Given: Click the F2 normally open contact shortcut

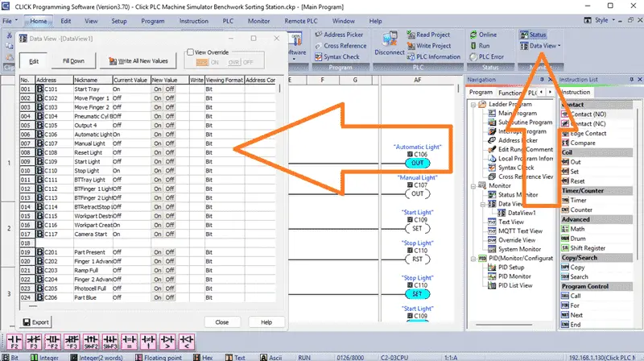Looking at the screenshot, I should (x=14, y=342).
